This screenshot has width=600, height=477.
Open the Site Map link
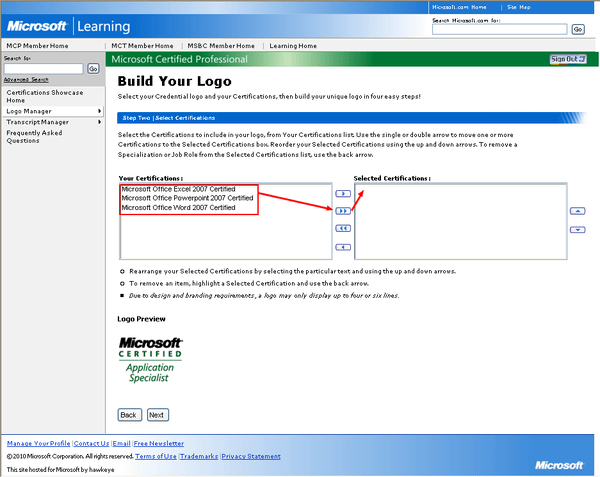click(518, 7)
